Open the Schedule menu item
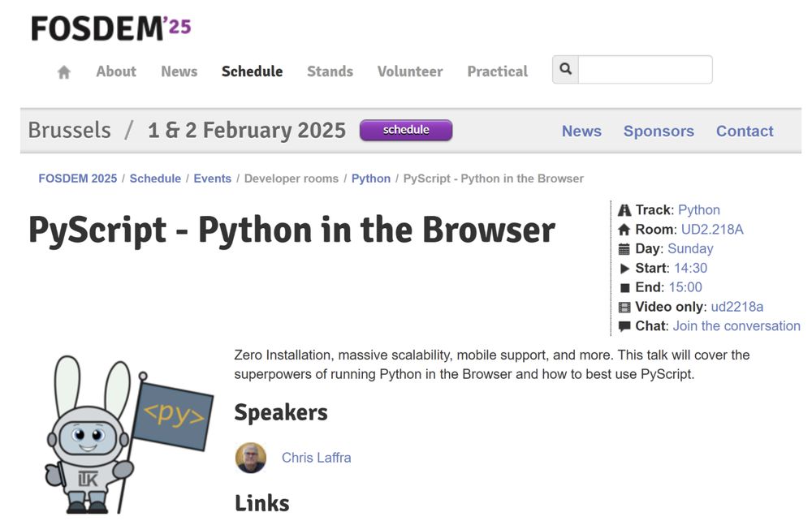 pos(253,71)
